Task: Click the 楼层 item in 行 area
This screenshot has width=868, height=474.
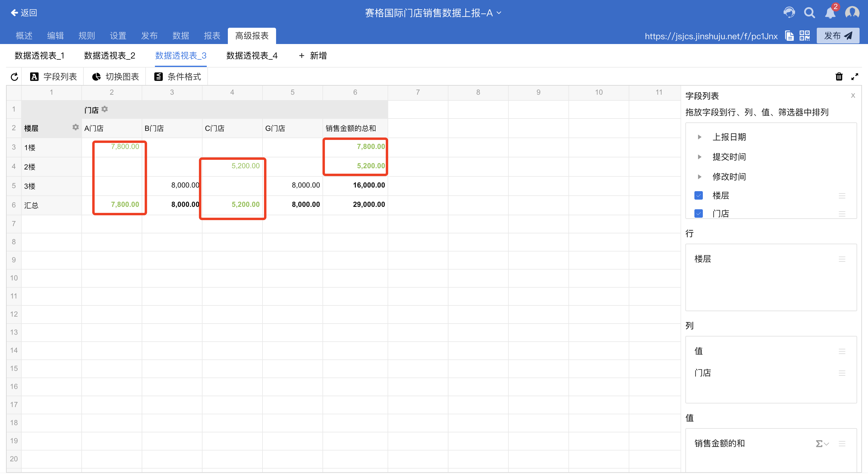Action: [x=770, y=259]
